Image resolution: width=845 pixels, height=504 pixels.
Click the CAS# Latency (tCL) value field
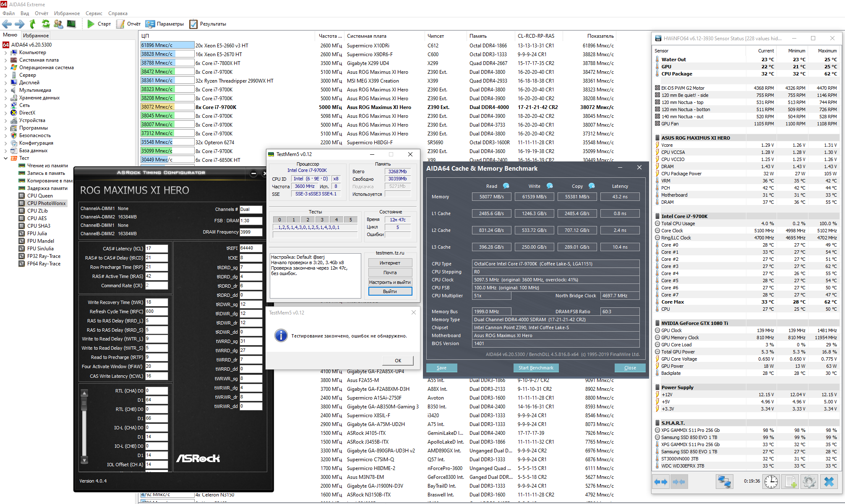(156, 249)
